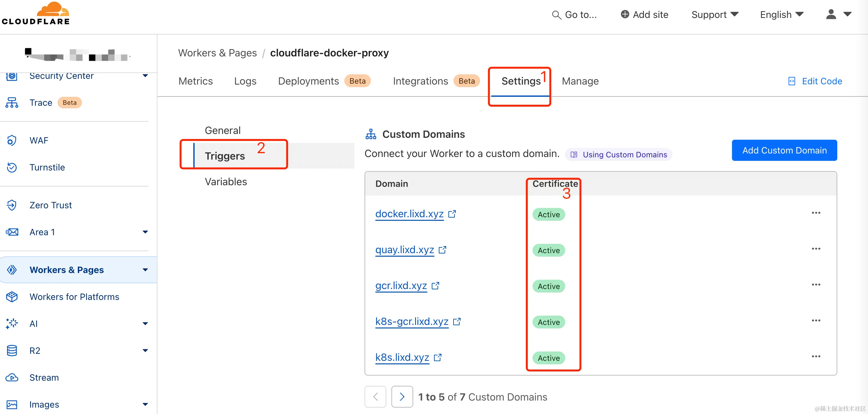Open the English language dropdown
Image resolution: width=868 pixels, height=414 pixels.
(x=782, y=14)
